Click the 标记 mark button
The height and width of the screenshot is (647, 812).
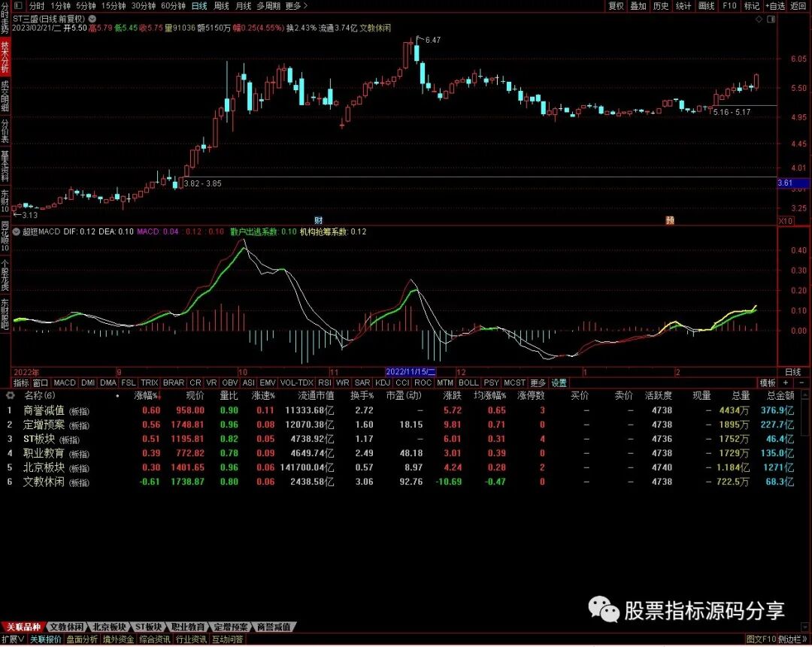[751, 6]
